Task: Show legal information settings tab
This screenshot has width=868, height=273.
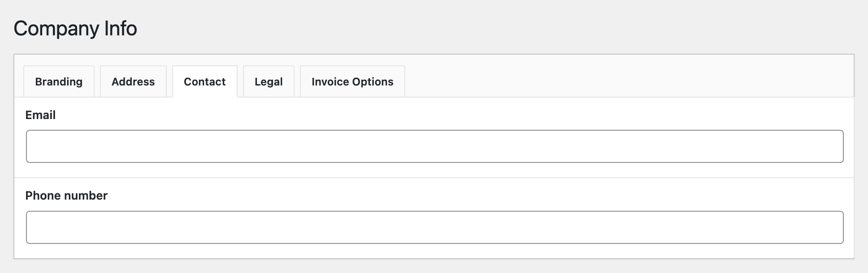Action: 269,81
